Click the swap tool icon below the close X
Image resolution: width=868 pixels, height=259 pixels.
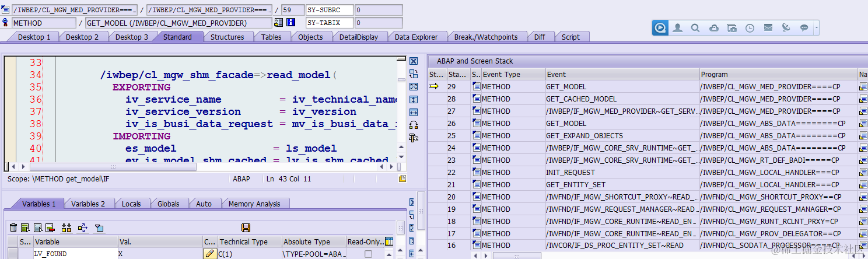414,74
